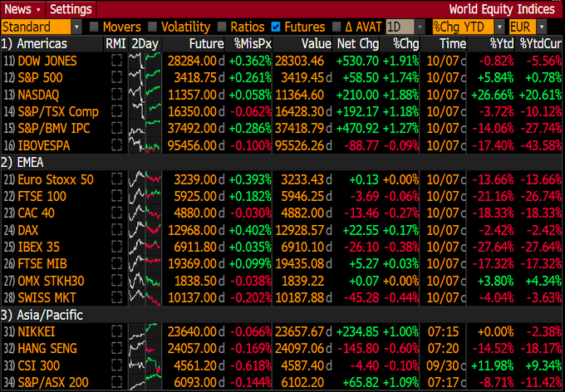Toggle RMI box for DOW JONES
The height and width of the screenshot is (392, 565).
[x=117, y=61]
